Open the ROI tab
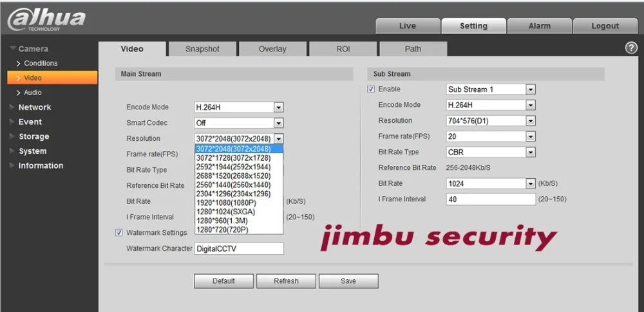644x312 pixels. coord(343,49)
